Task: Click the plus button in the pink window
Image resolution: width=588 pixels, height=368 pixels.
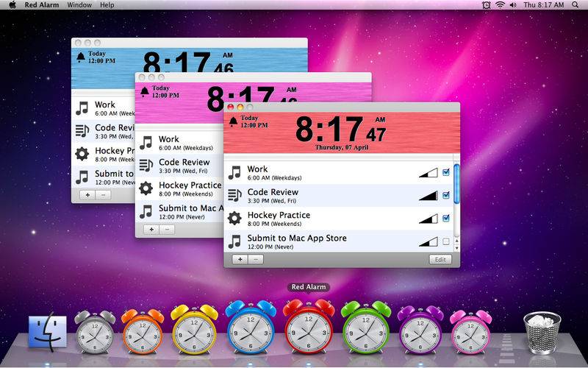Action: (x=151, y=230)
